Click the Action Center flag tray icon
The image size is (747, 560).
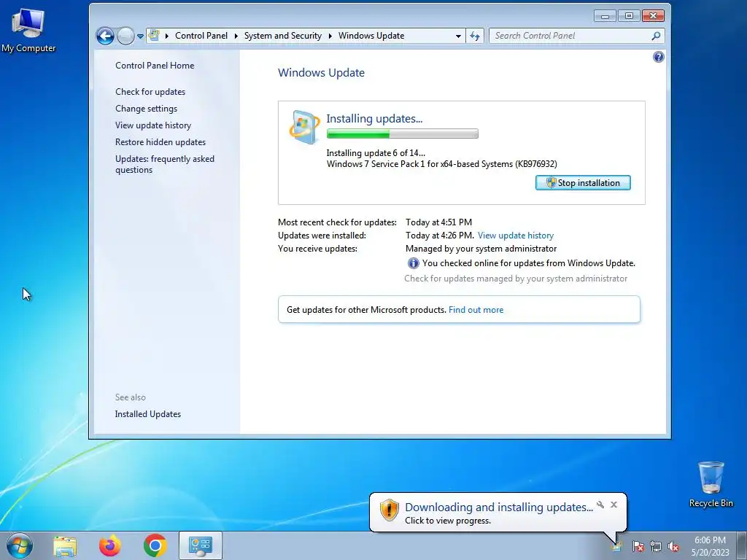638,546
